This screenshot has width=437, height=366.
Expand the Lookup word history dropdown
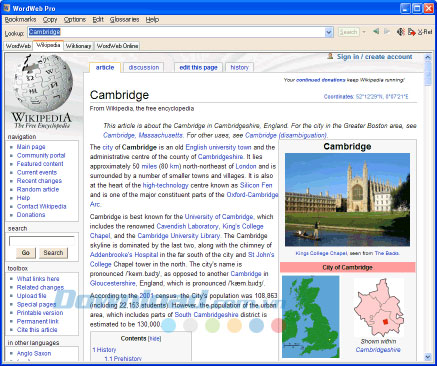coord(329,32)
